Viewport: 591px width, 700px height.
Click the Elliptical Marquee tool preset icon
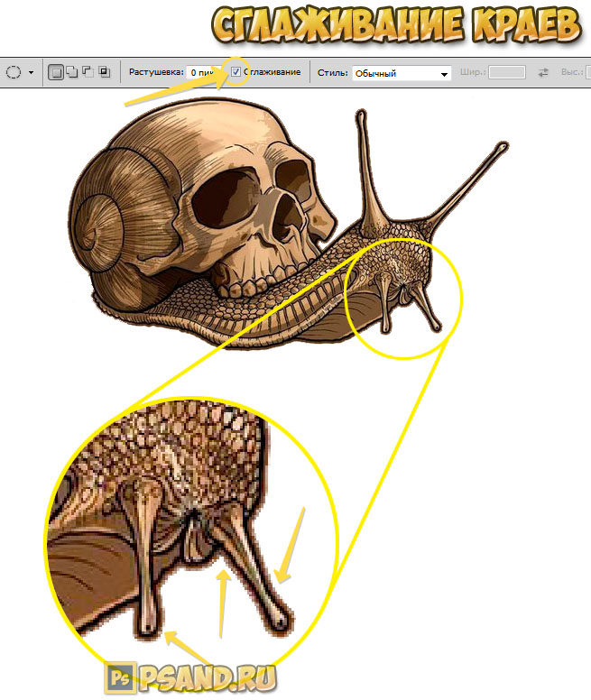(14, 72)
